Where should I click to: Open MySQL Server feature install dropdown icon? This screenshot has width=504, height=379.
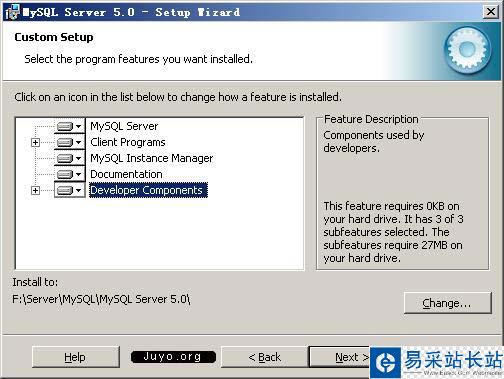pos(70,126)
